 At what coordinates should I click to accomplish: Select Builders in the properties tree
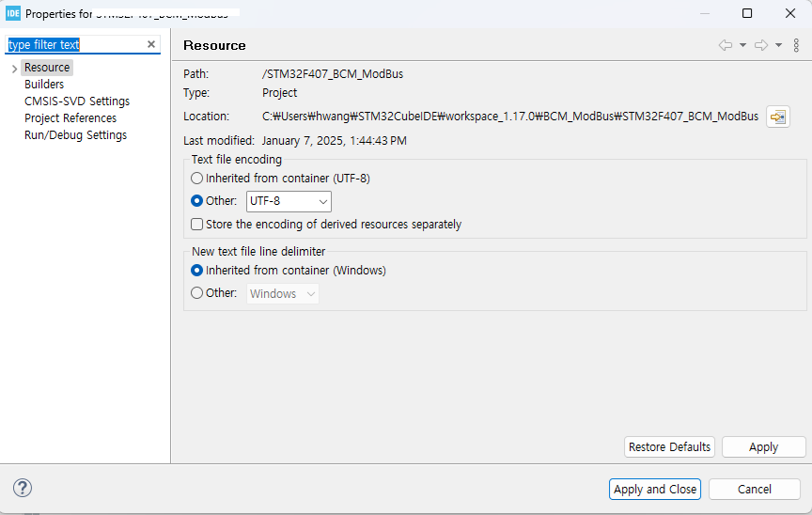[44, 85]
